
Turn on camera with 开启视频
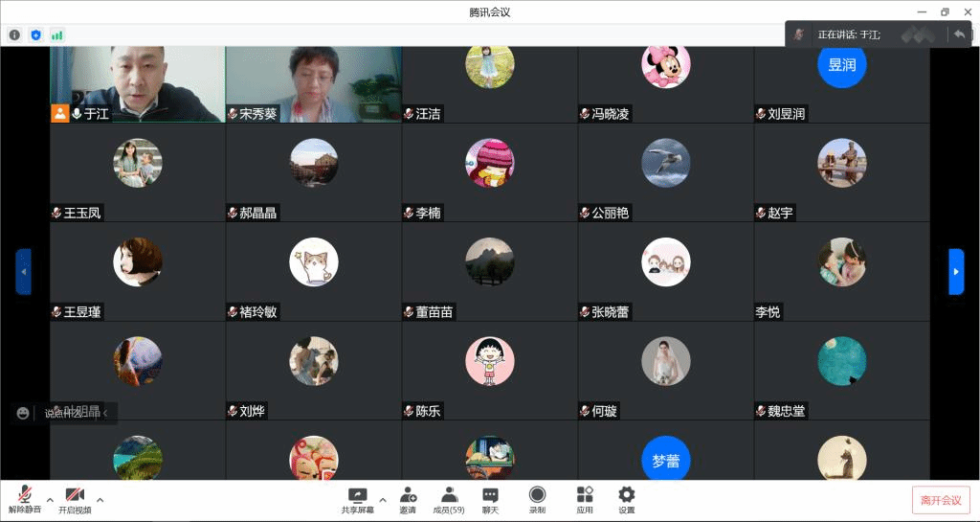(75, 496)
